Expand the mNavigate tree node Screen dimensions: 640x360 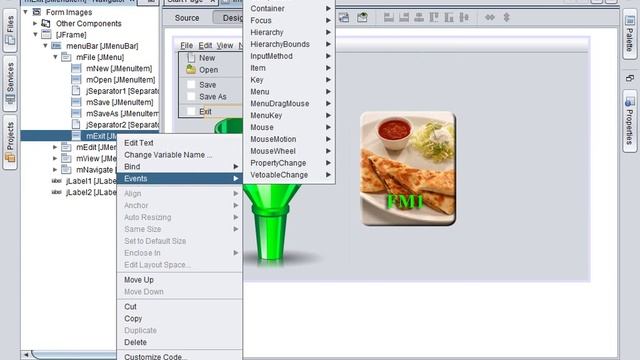[55, 169]
